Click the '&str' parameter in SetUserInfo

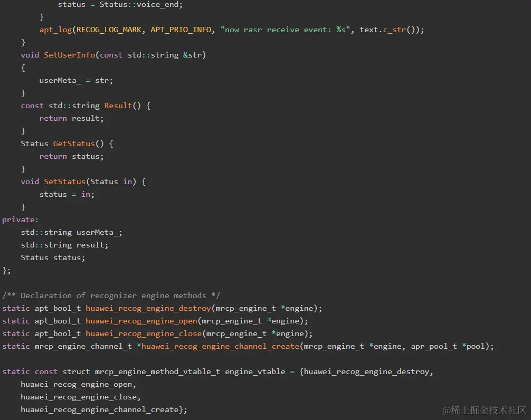(192, 55)
